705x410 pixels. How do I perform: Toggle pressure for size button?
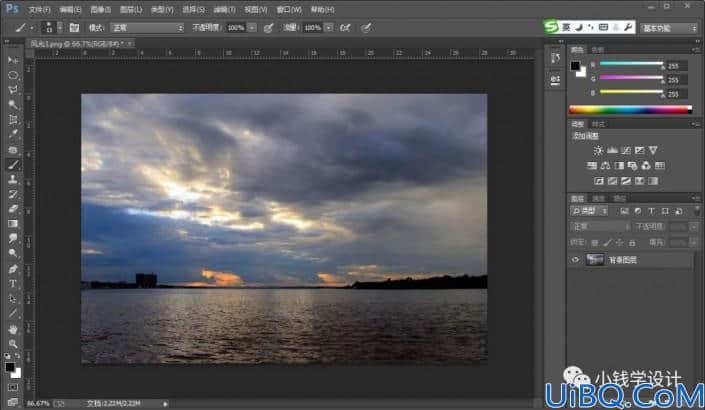366,28
